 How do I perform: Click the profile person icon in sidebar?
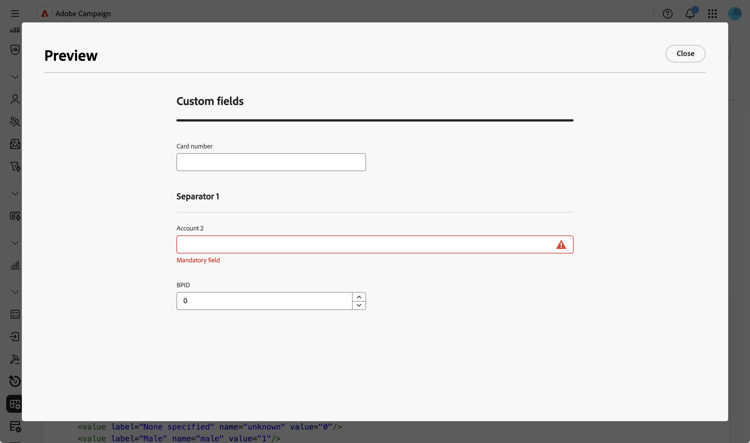pos(15,99)
